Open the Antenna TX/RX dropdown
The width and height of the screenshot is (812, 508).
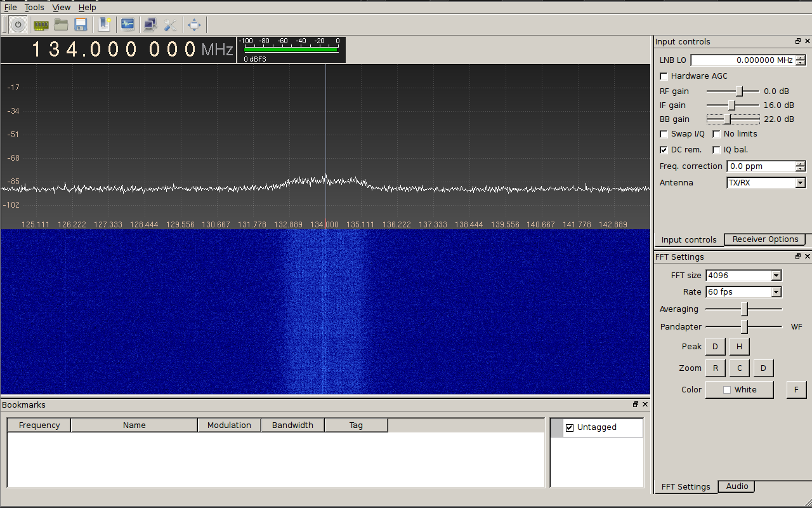pos(766,183)
